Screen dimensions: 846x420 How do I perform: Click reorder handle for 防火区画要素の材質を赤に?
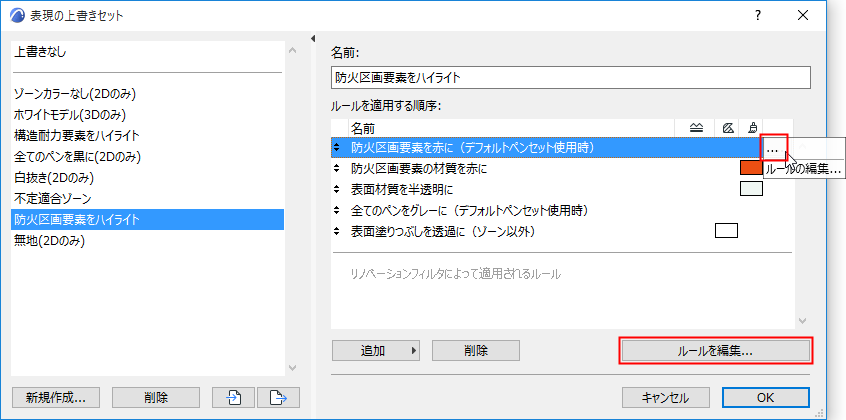(337, 168)
